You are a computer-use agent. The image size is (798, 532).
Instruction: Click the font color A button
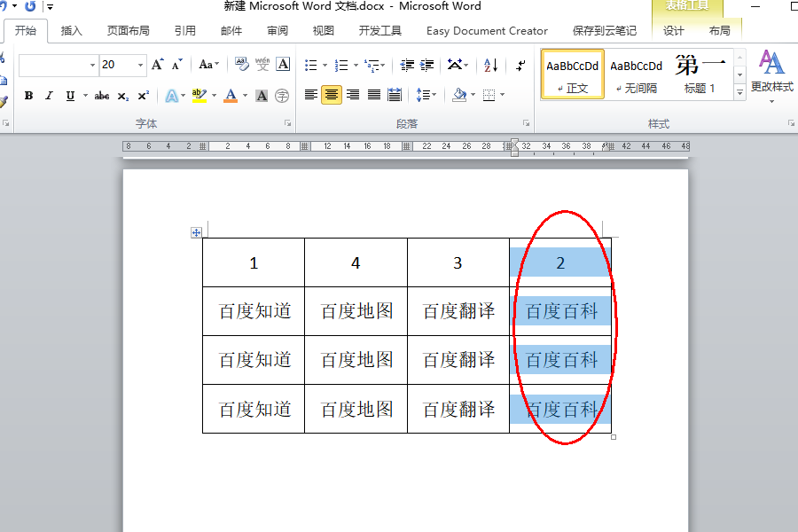click(231, 96)
